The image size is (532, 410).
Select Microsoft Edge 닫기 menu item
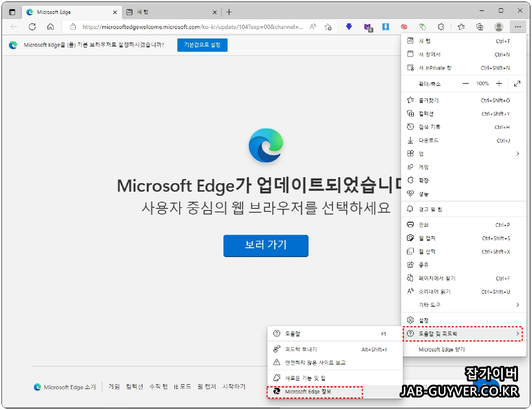point(463,349)
